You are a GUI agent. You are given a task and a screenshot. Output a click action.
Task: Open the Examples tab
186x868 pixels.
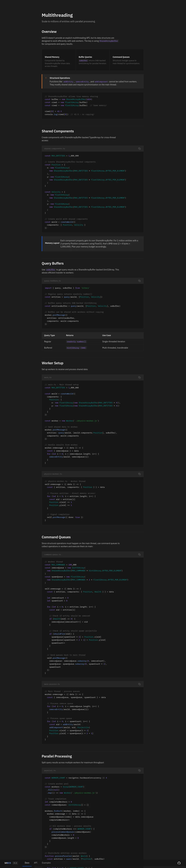tap(46, 863)
